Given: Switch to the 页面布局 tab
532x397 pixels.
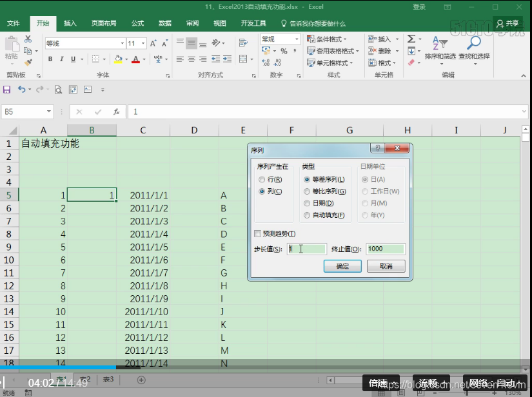Looking at the screenshot, I should 104,23.
